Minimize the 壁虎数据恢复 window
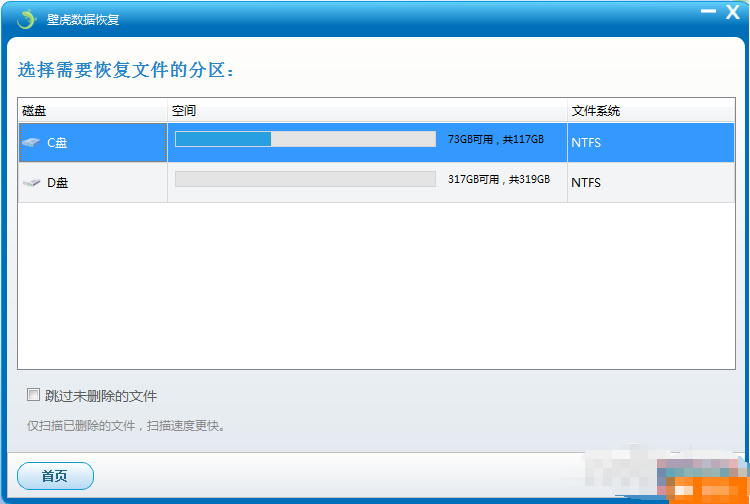The width and height of the screenshot is (750, 504). (708, 11)
